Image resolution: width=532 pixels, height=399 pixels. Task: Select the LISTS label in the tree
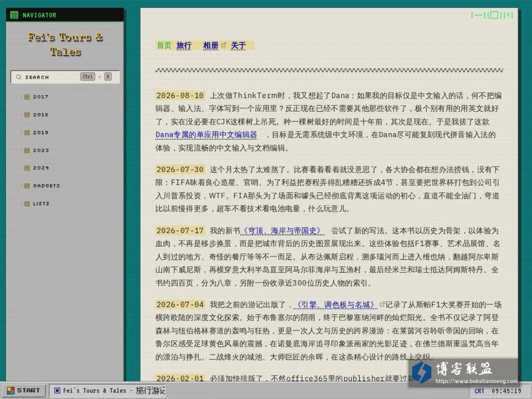[x=41, y=203]
